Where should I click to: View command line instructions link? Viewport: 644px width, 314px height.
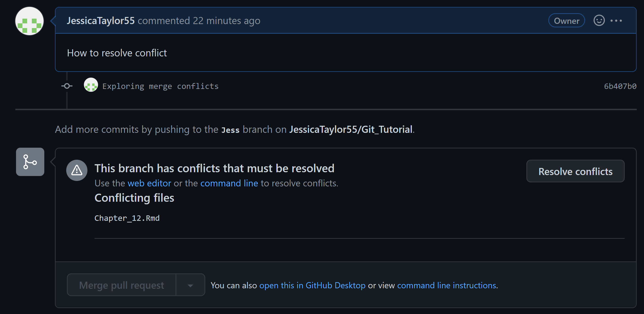[447, 285]
